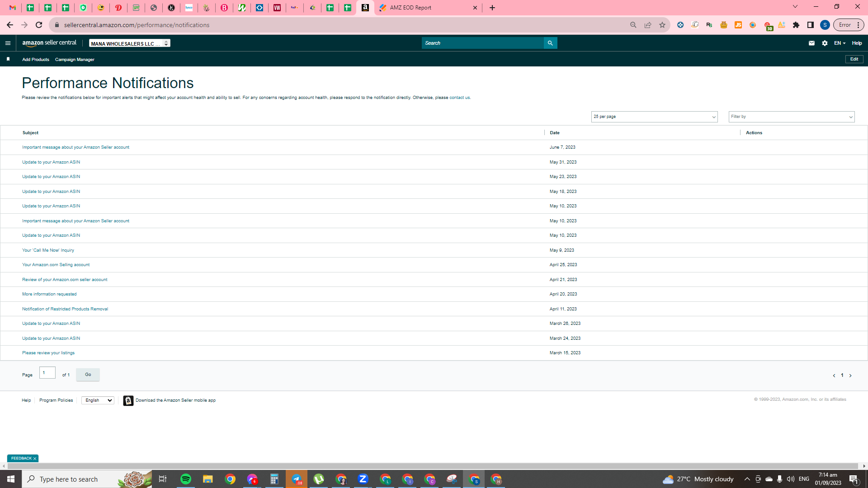Open new browser tab
Screen dimensions: 868x488
coord(492,8)
